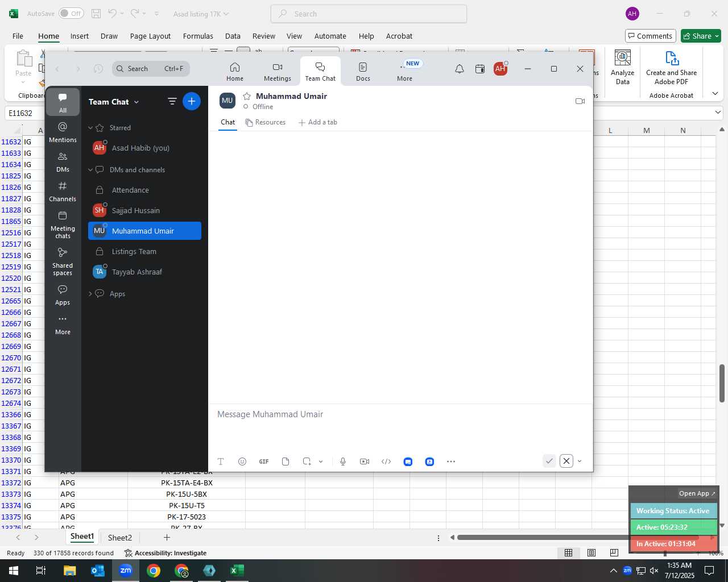Viewport: 728px width, 582px height.
Task: Start video call with Muhammad Umair
Action: [580, 101]
